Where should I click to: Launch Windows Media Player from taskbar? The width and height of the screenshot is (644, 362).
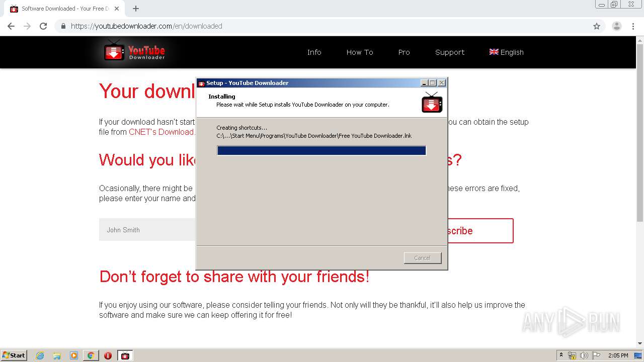click(74, 355)
